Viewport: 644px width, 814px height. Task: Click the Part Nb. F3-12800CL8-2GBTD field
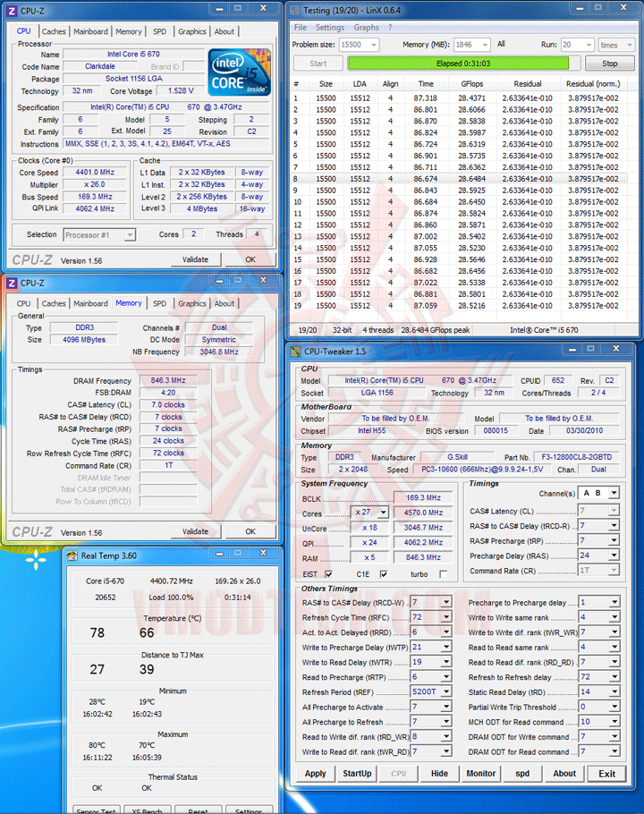pyautogui.click(x=577, y=457)
